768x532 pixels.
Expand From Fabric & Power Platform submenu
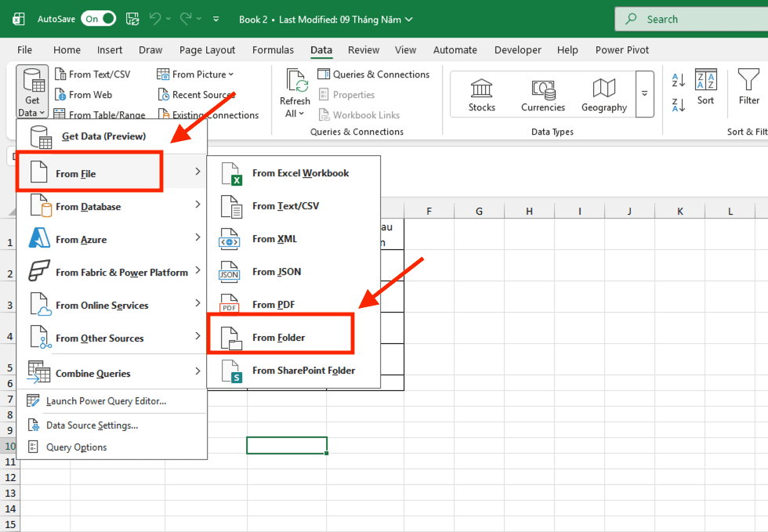111,271
